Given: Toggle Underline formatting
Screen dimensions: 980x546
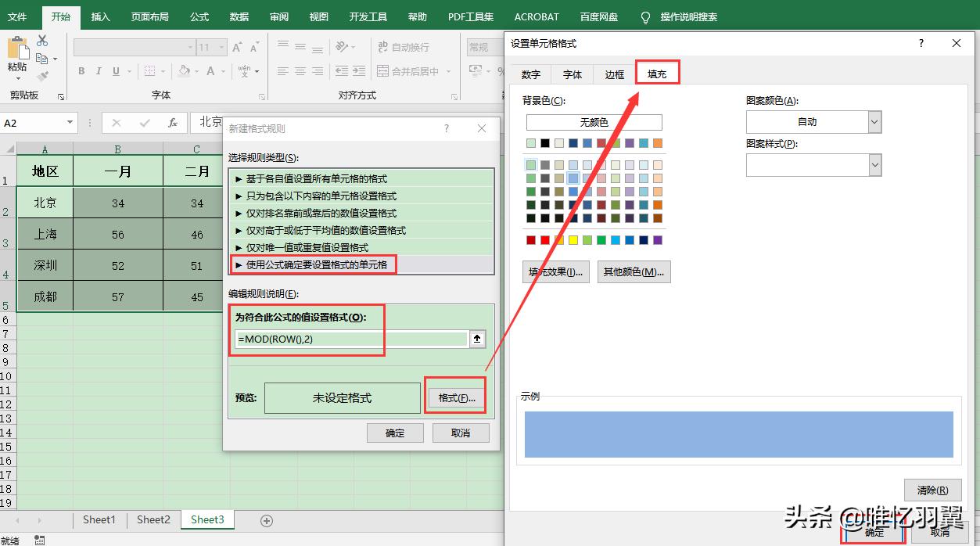Looking at the screenshot, I should pyautogui.click(x=116, y=71).
